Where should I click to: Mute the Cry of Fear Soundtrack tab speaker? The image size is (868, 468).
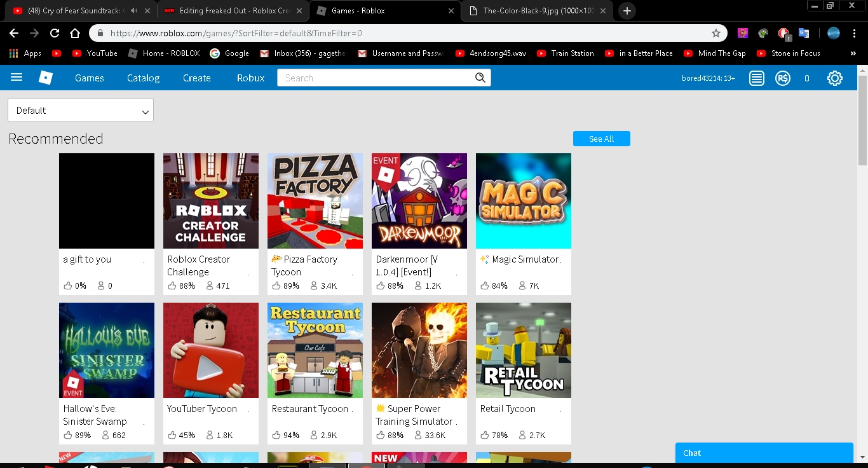coord(133,11)
